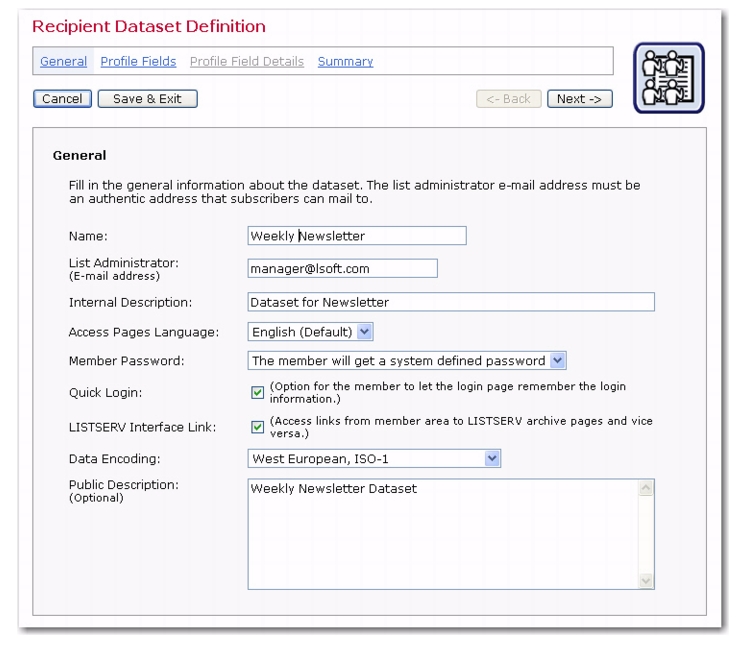
Task: Click the Next -> button
Action: [579, 99]
